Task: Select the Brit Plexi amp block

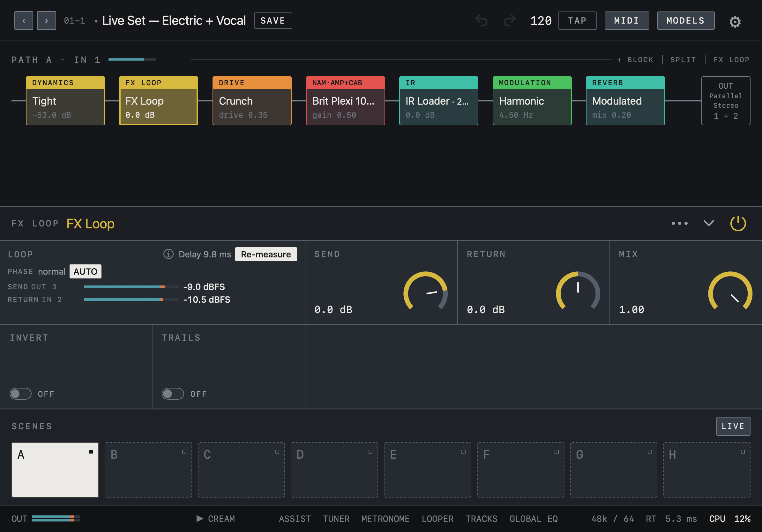Action: 346,101
